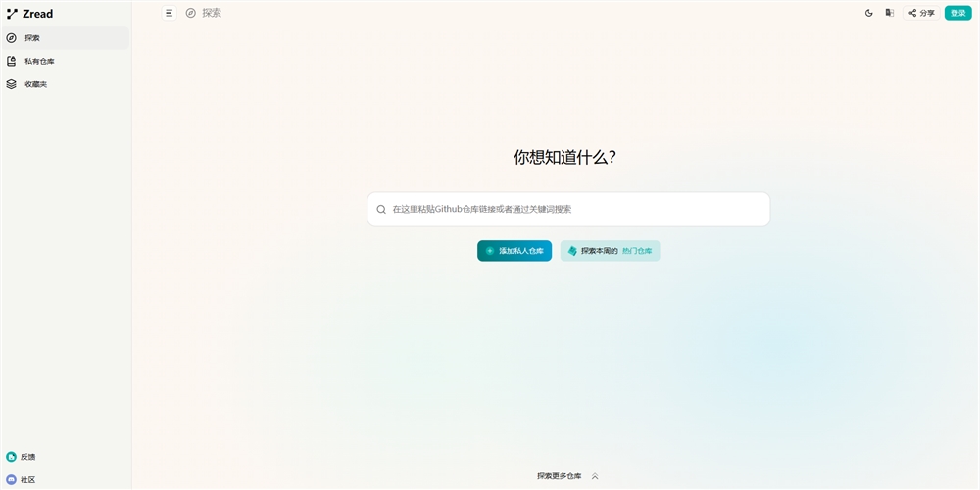This screenshot has height=490, width=980.
Task: Click the plus icon on 添加私人仓库
Action: 490,251
